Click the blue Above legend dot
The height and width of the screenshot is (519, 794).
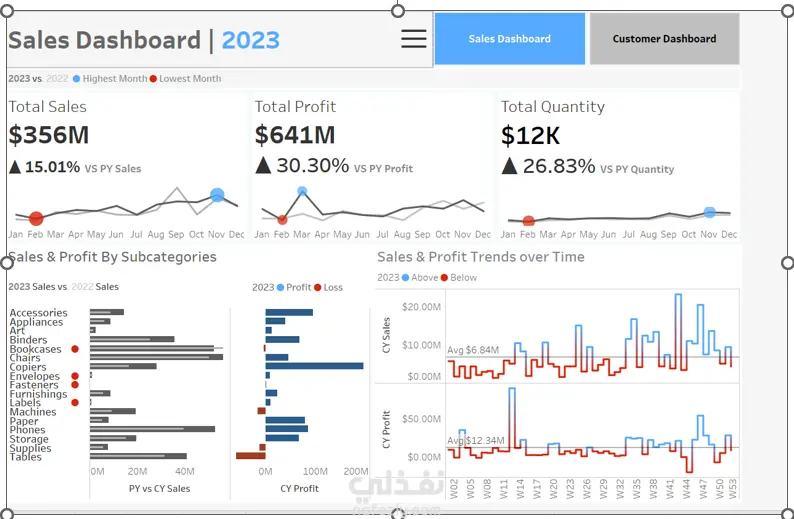pyautogui.click(x=405, y=277)
